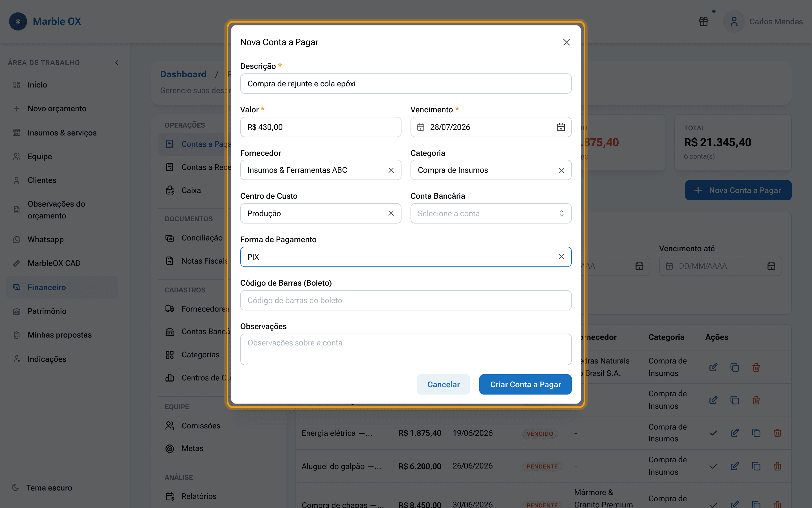Viewport: 812px width, 508px height.
Task: Duplicate the Aluguel do galpão bill
Action: (756, 466)
